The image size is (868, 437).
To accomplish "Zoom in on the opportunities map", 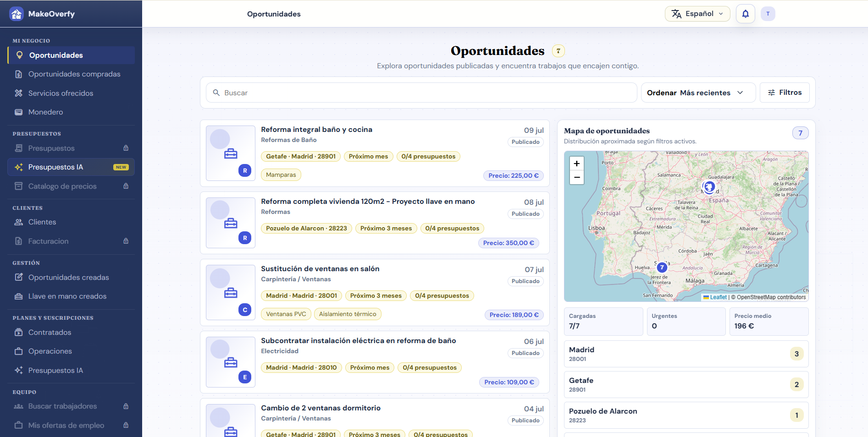I will [576, 164].
